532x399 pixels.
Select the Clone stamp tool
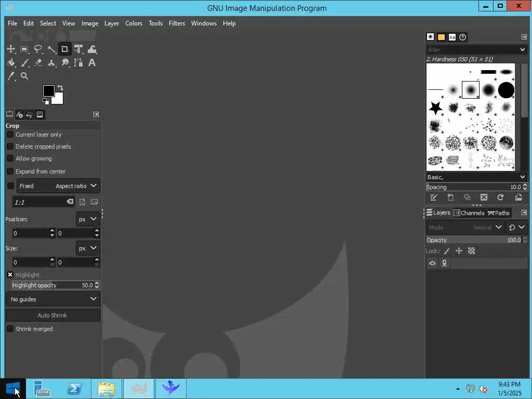coord(51,62)
